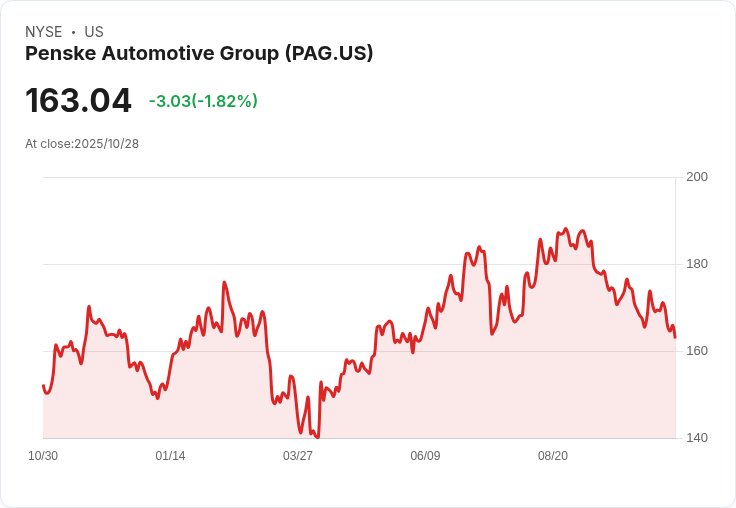Click the last data point of the price line
The image size is (736, 508).
(675, 337)
